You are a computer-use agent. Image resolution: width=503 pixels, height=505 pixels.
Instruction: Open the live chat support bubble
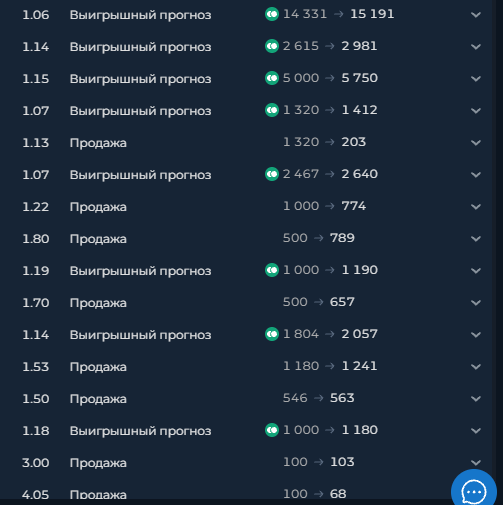tap(474, 489)
